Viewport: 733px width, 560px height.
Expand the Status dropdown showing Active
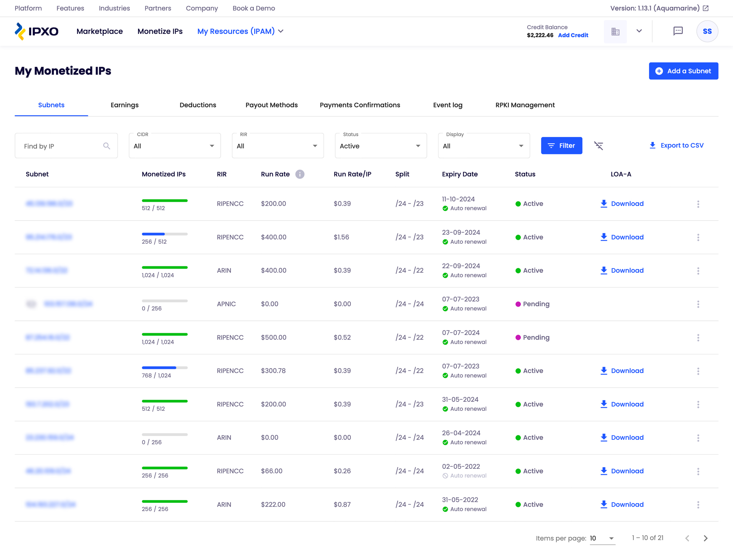tap(380, 146)
